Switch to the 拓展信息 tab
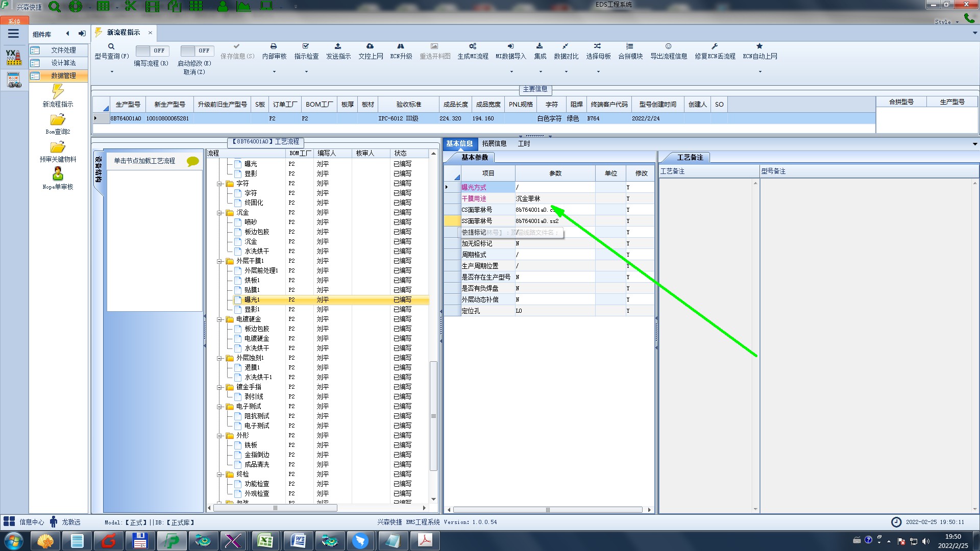The height and width of the screenshot is (551, 980). click(x=494, y=144)
